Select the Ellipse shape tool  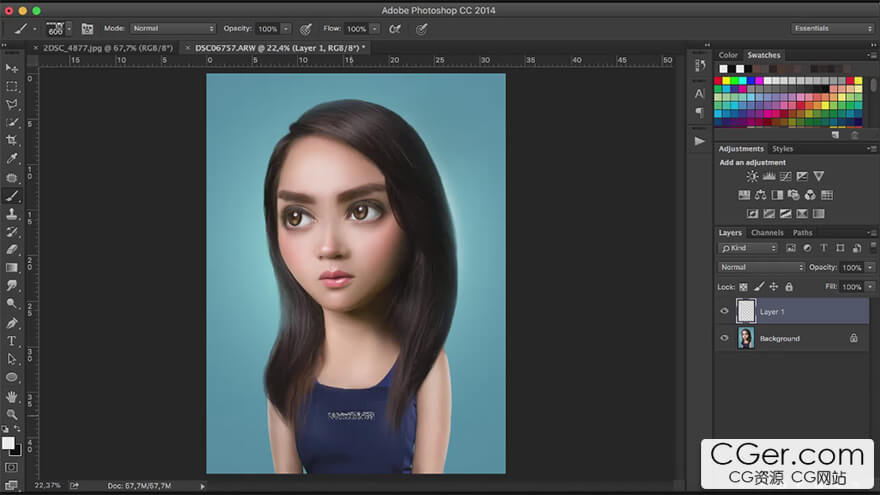pyautogui.click(x=11, y=377)
